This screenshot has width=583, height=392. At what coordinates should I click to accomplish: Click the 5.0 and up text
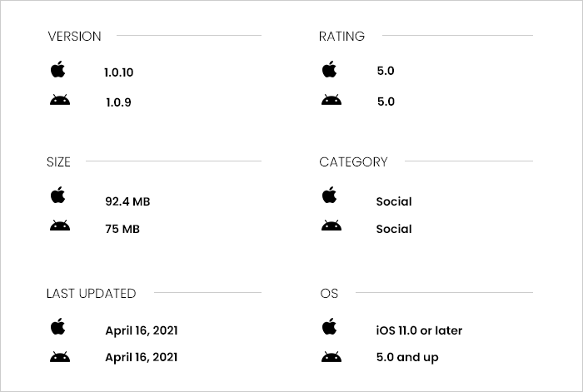[407, 357]
